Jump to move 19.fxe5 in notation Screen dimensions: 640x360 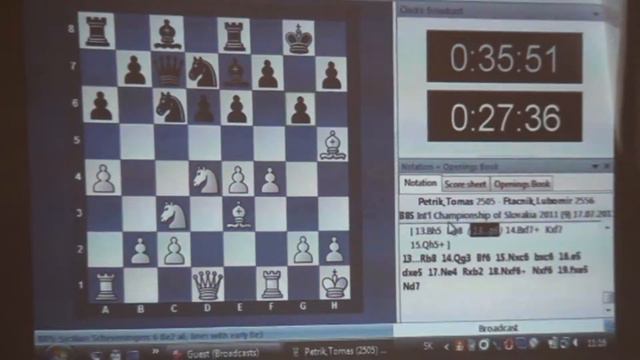click(x=573, y=270)
